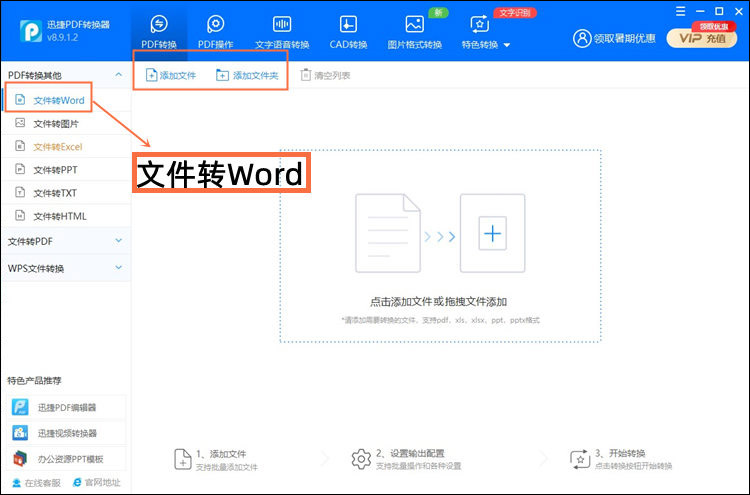
Task: Click the VIP 充值 button
Action: pyautogui.click(x=702, y=38)
